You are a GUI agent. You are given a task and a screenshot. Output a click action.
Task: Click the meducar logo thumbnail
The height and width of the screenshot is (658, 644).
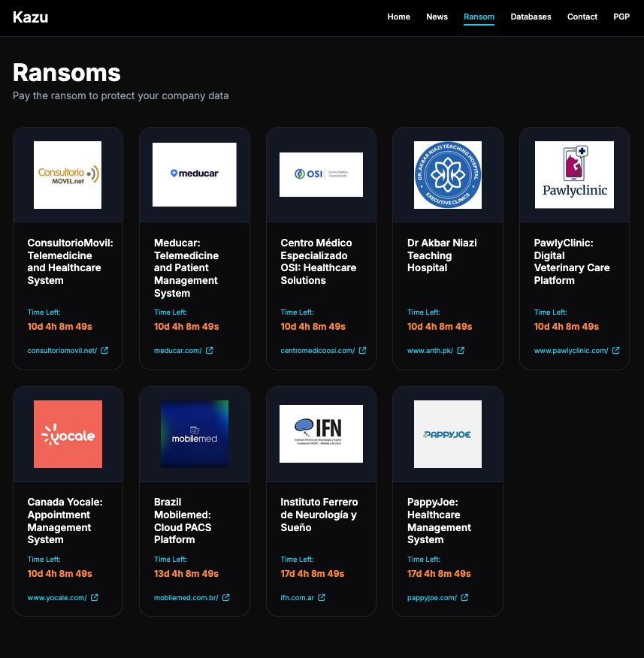point(195,174)
